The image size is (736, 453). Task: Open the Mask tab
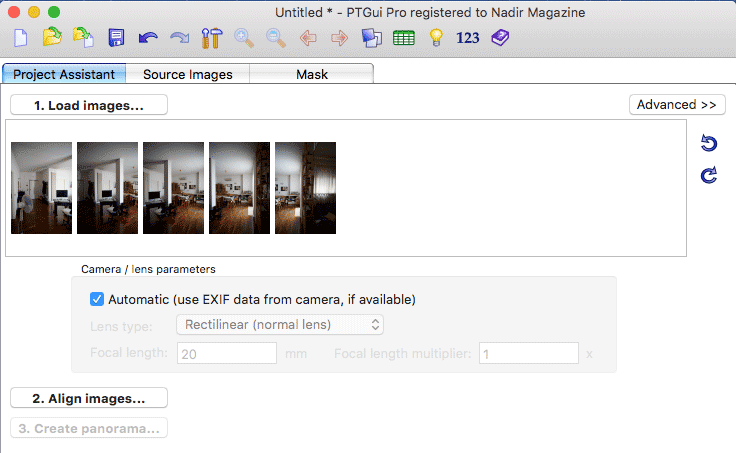[x=312, y=74]
